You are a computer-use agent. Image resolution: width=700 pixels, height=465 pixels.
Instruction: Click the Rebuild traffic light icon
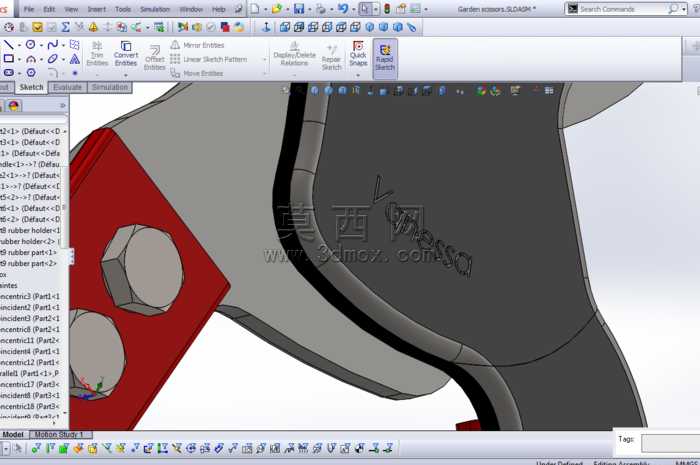coord(387,8)
